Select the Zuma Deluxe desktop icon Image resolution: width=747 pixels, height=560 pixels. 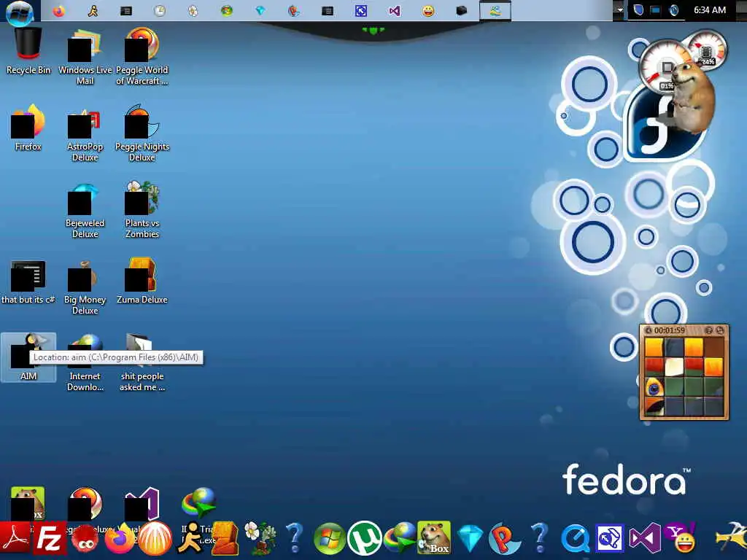coord(142,281)
